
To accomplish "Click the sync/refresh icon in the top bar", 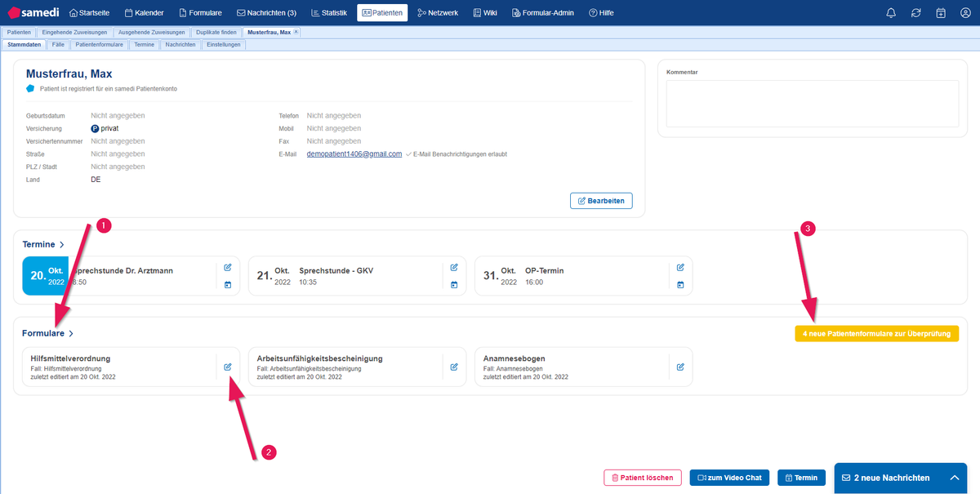I will coord(916,12).
